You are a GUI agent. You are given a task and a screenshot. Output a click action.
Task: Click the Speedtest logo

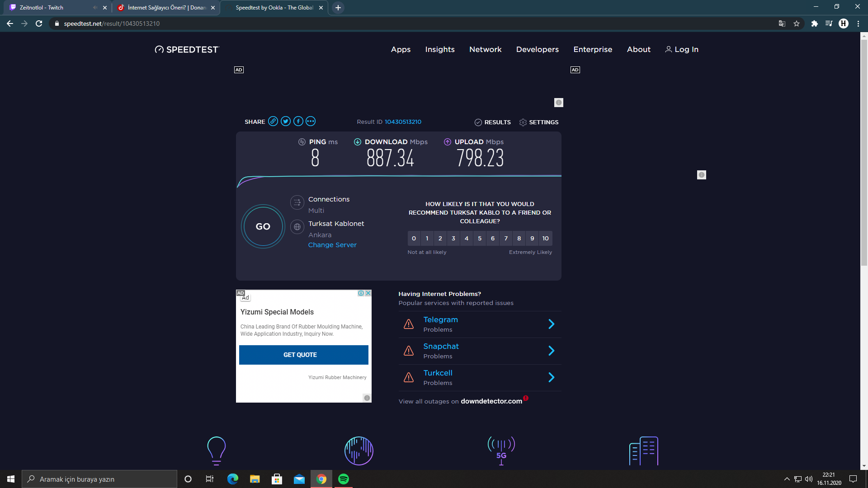click(x=187, y=50)
